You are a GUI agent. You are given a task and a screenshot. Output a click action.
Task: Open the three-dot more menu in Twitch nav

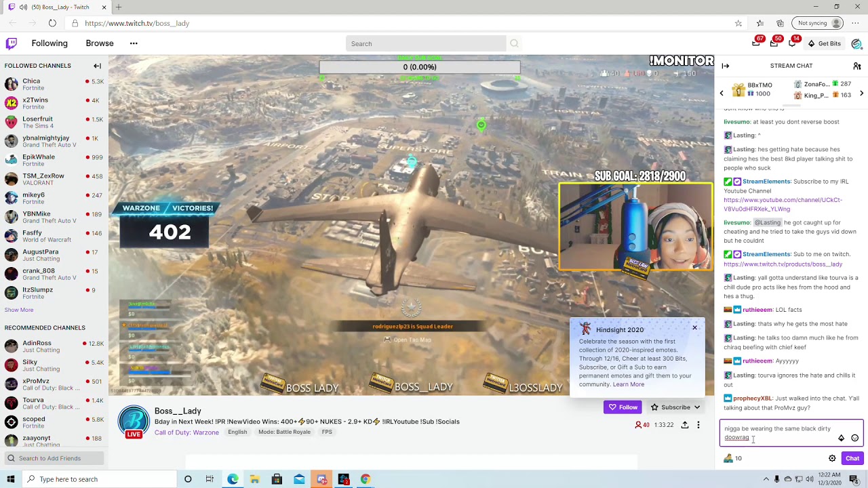click(134, 43)
